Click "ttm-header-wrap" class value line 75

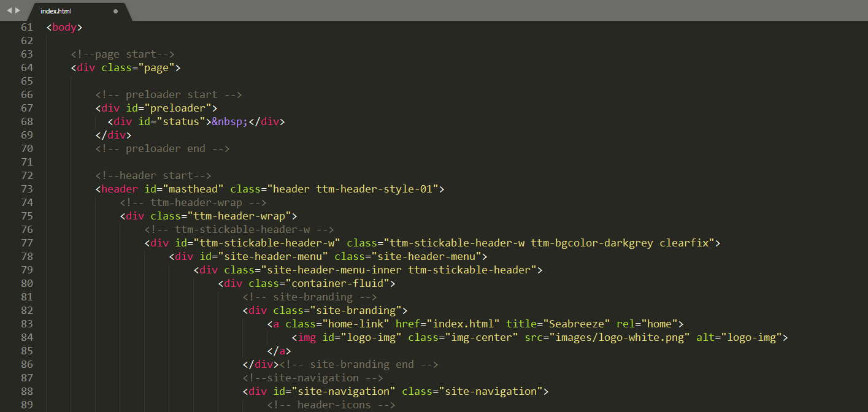pyautogui.click(x=239, y=216)
